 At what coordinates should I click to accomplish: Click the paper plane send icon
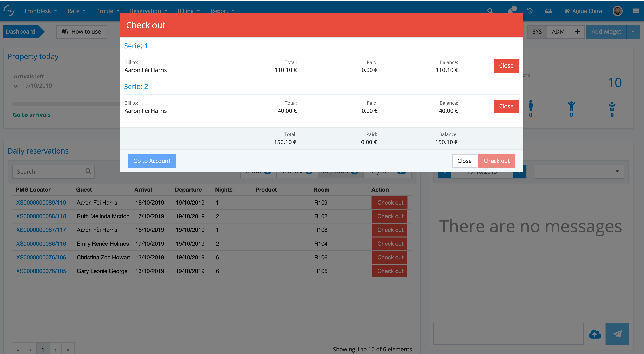pos(617,334)
